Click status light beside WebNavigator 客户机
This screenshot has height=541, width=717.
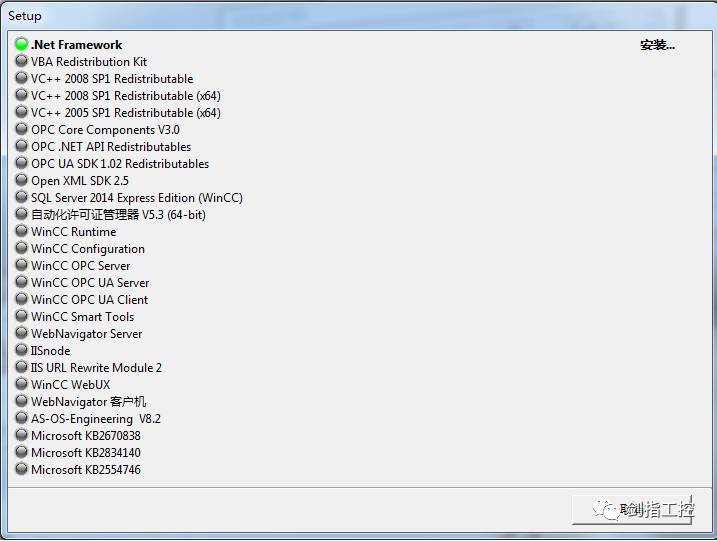click(x=21, y=401)
